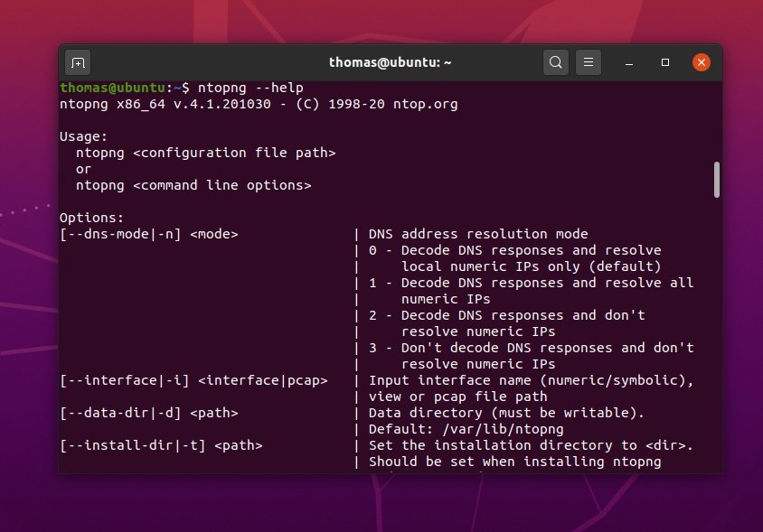Click the search magnifier icon
This screenshot has width=763, height=532.
[556, 62]
